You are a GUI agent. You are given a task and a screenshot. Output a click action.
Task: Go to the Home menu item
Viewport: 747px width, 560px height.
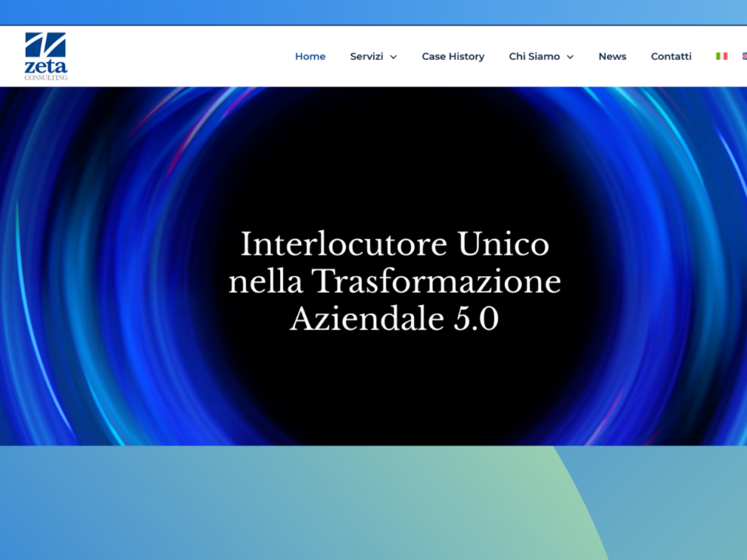(x=310, y=56)
